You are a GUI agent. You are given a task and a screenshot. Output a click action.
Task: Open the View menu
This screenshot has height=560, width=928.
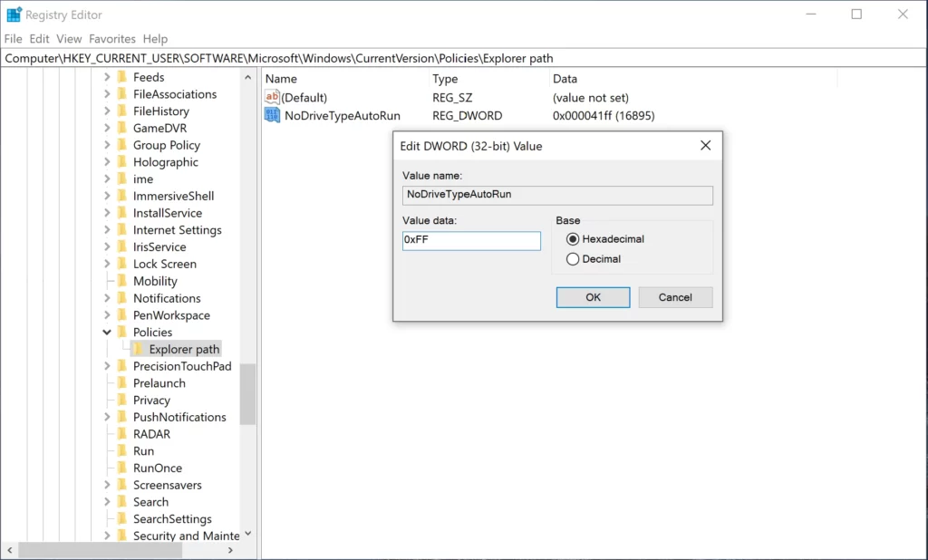coord(69,39)
